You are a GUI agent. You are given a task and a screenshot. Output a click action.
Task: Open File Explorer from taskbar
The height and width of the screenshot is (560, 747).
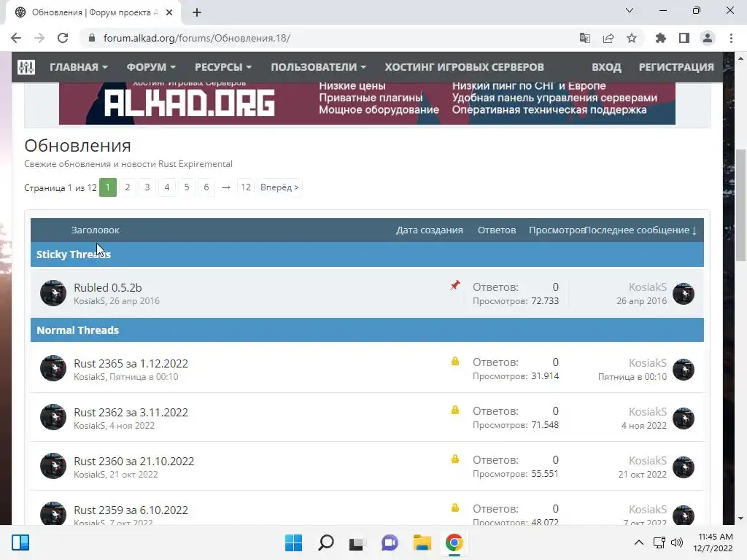click(x=422, y=542)
